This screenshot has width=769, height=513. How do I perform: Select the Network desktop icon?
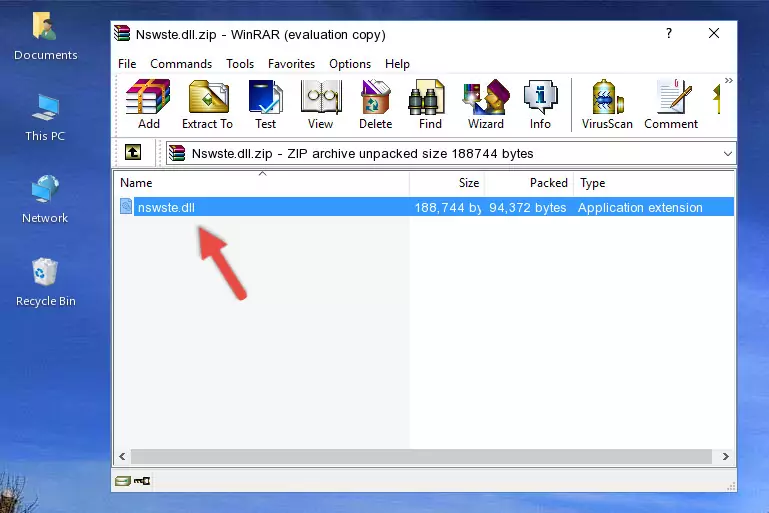coord(45,199)
